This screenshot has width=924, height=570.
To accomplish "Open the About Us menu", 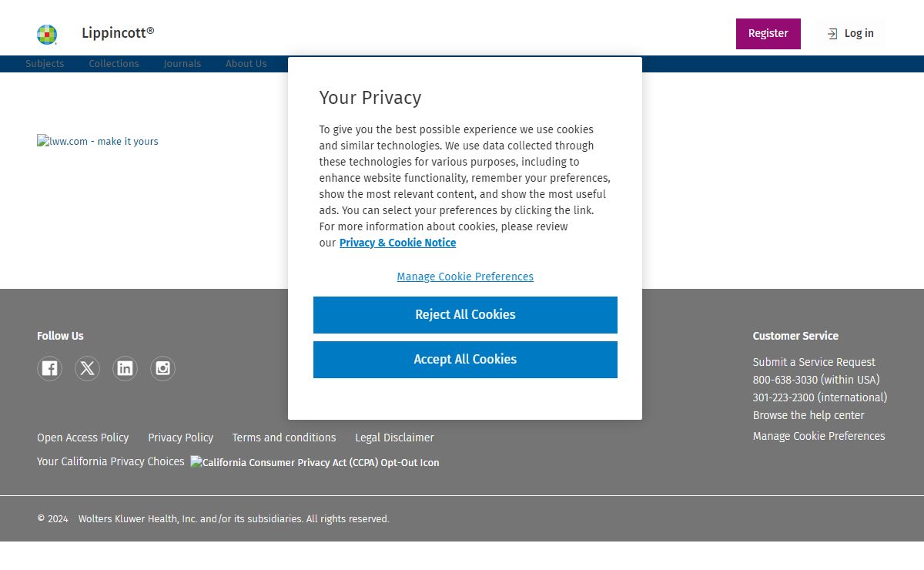I will click(246, 64).
